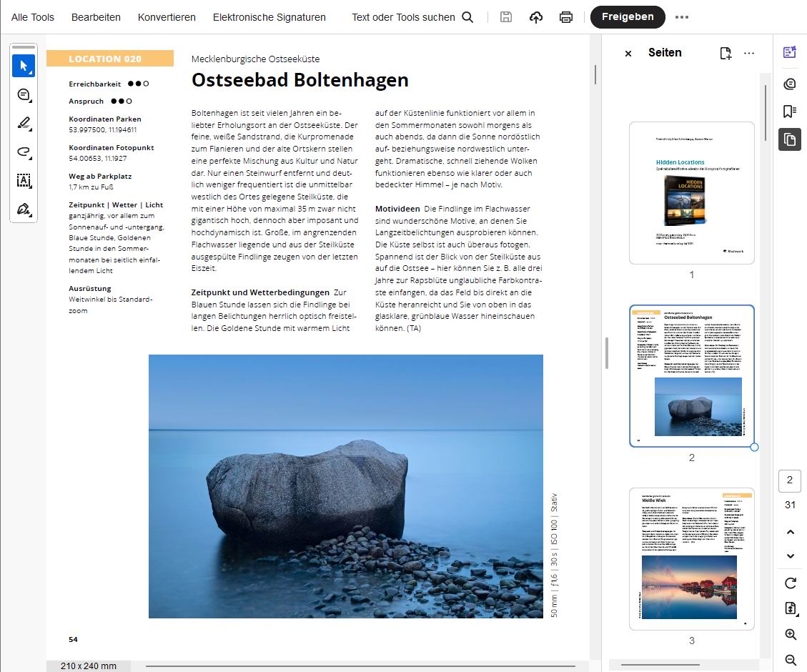
Task: Select page 3 thumbnail Weiße Wiek
Action: pos(691,558)
